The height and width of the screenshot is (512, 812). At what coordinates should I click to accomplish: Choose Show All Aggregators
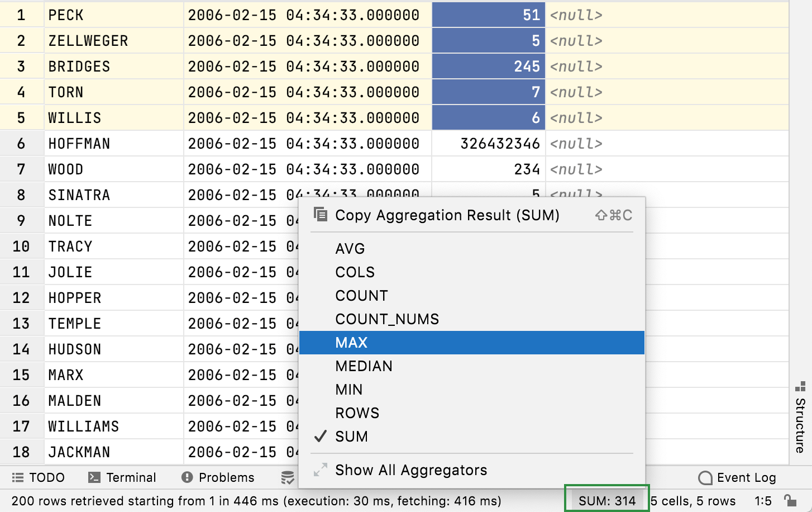472,470
